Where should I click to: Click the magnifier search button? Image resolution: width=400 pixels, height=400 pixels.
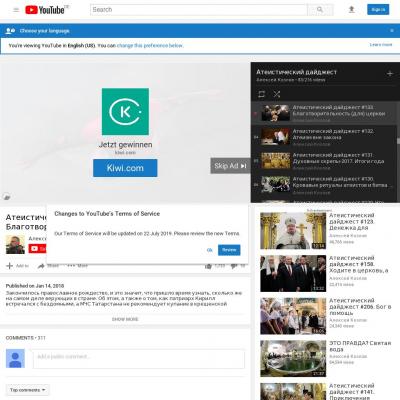pos(320,10)
